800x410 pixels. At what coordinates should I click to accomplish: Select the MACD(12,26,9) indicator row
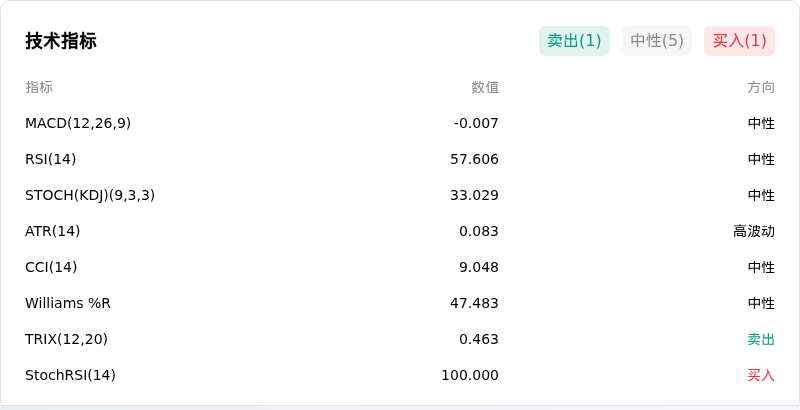pyautogui.click(x=400, y=123)
